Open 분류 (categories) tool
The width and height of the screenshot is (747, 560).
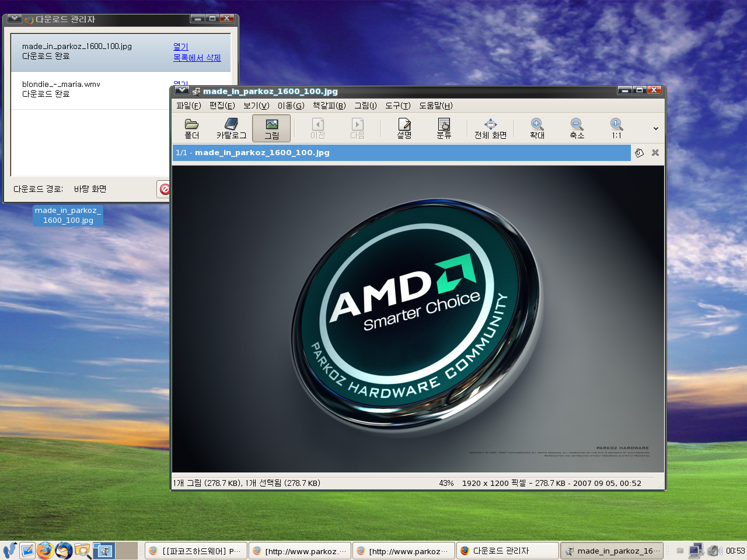444,128
